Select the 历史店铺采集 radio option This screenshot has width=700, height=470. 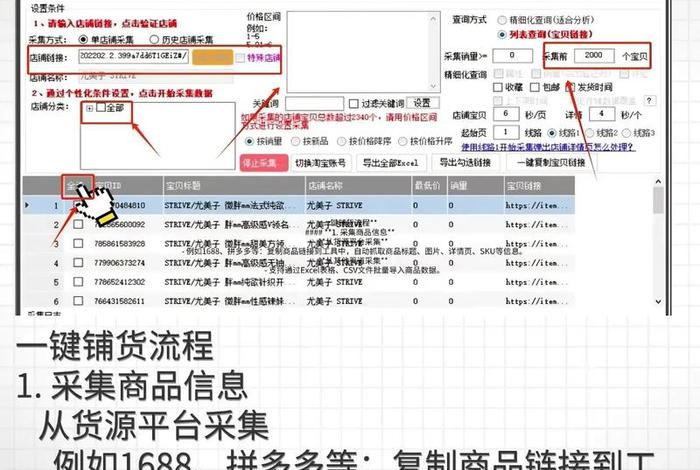pos(154,39)
